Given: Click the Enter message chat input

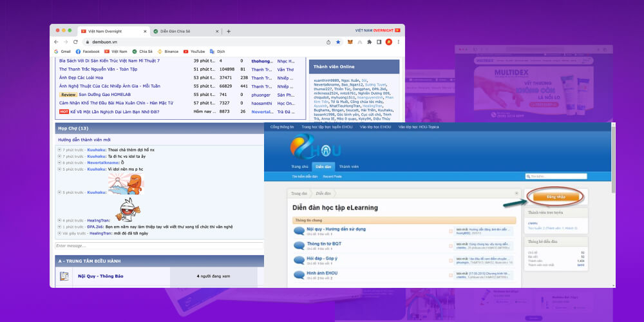Looking at the screenshot, I should click(159, 245).
